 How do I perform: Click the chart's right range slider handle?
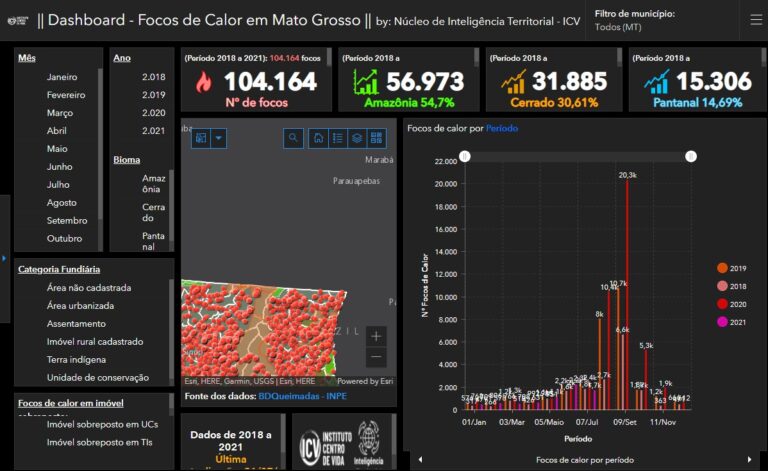pyautogui.click(x=690, y=156)
